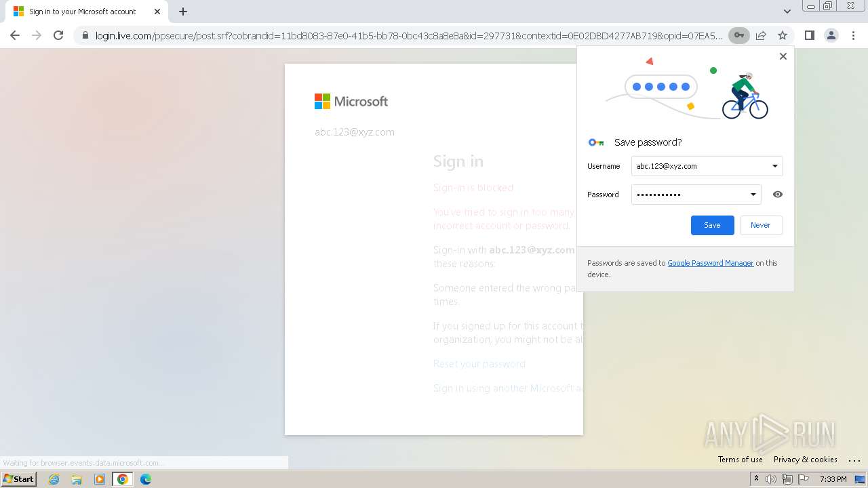Click the Reset your password link

coord(479,364)
